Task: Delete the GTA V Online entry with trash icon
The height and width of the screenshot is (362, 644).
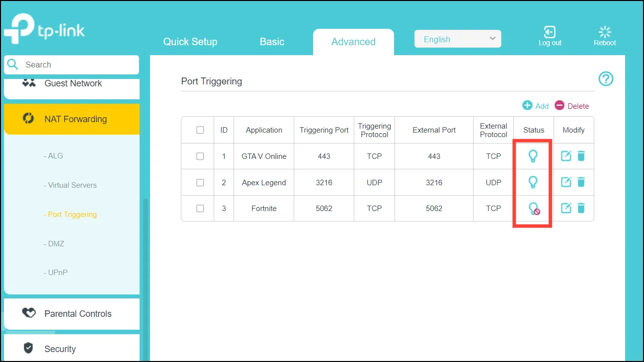Action: tap(581, 156)
